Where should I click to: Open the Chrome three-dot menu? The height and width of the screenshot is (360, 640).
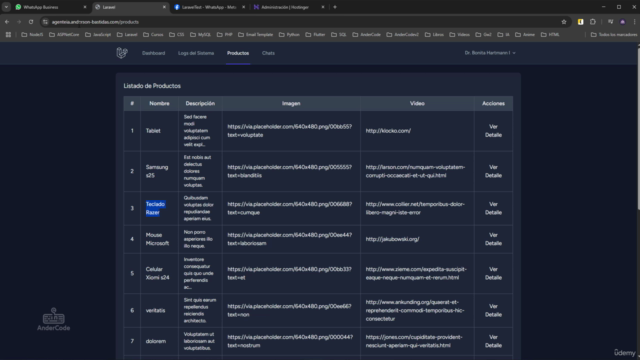pyautogui.click(x=635, y=22)
